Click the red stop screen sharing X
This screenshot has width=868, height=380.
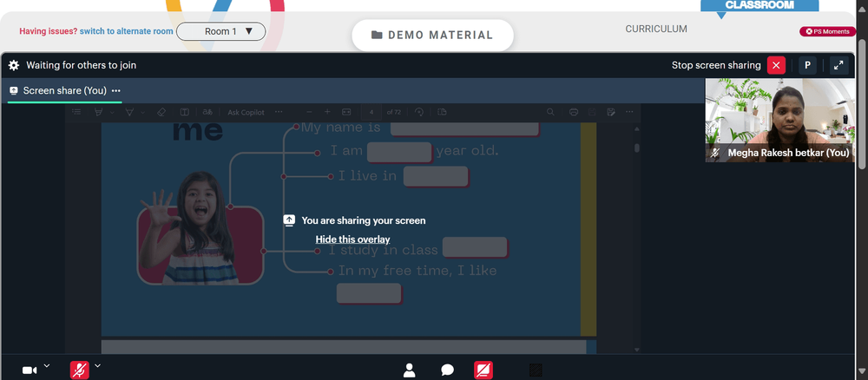[776, 65]
